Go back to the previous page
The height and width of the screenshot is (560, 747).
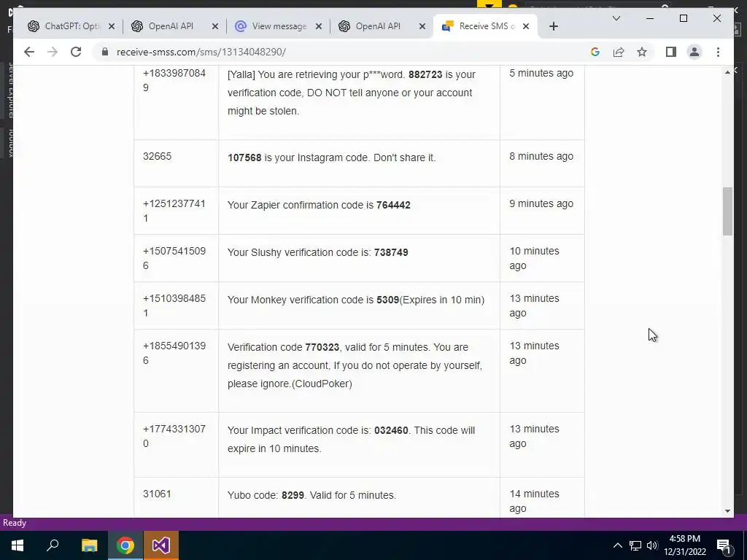(x=29, y=52)
